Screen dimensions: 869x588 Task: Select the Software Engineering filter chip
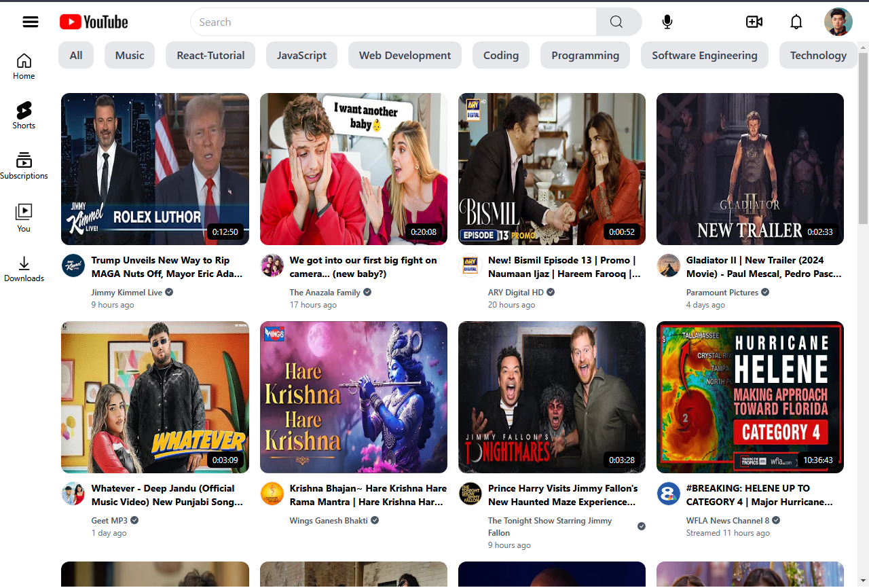point(705,56)
